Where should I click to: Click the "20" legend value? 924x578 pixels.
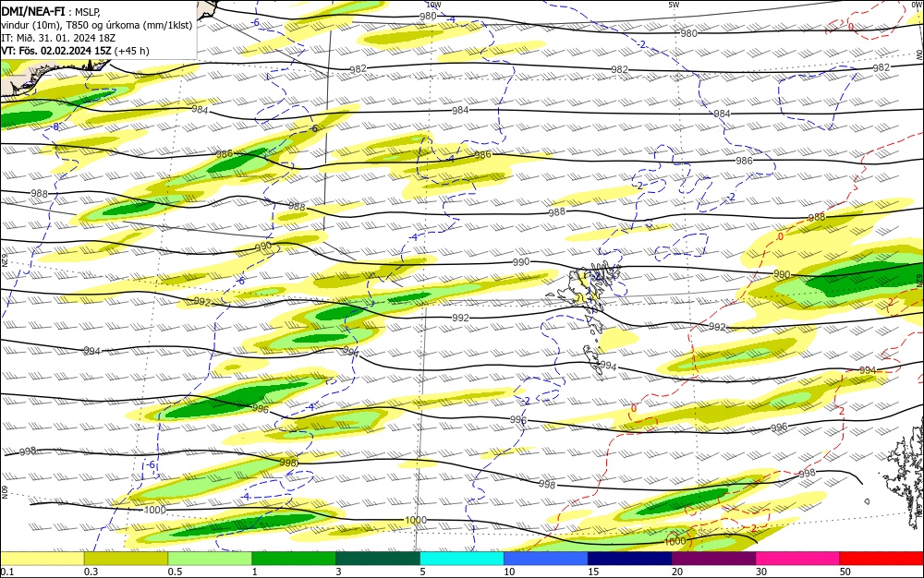click(677, 572)
